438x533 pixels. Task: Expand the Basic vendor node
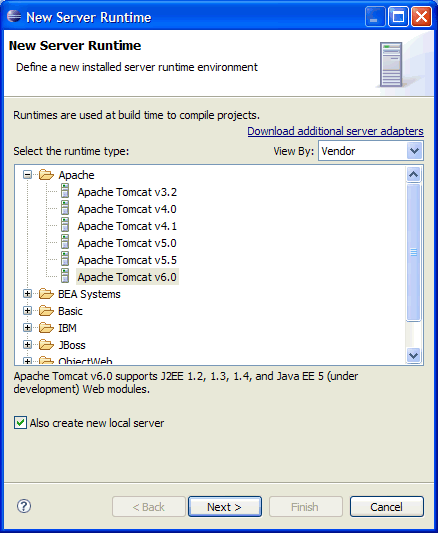pos(28,311)
